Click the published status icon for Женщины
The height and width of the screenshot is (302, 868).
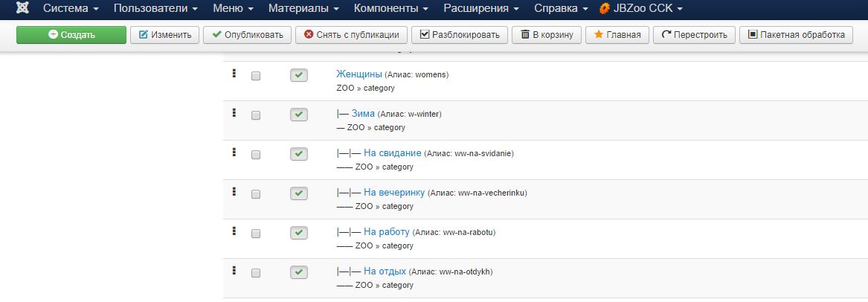tap(298, 75)
